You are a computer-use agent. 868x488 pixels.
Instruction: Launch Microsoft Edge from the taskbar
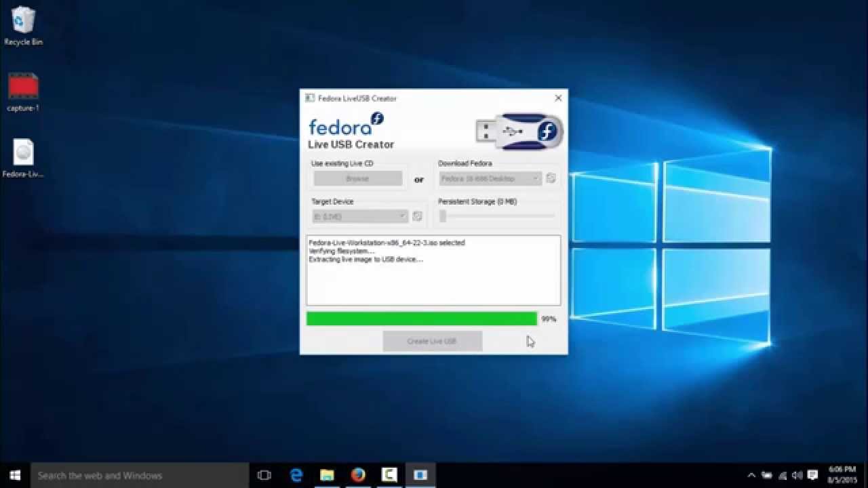point(296,475)
